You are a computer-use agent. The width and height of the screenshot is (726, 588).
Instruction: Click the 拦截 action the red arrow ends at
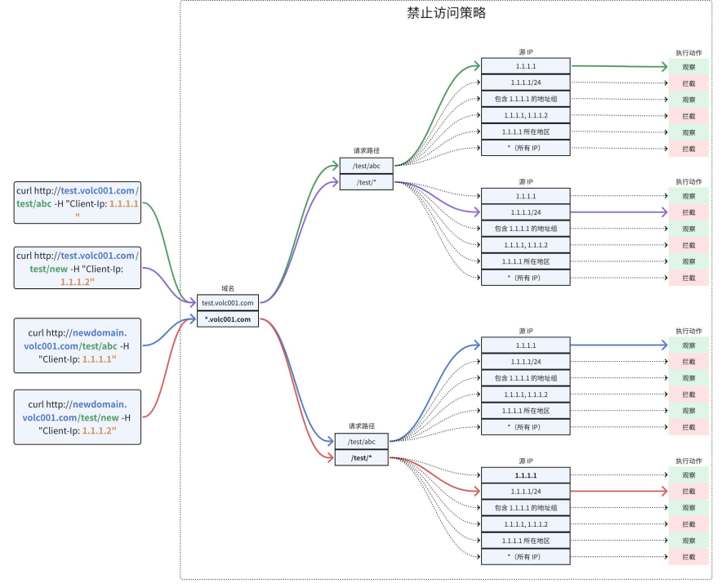[688, 492]
